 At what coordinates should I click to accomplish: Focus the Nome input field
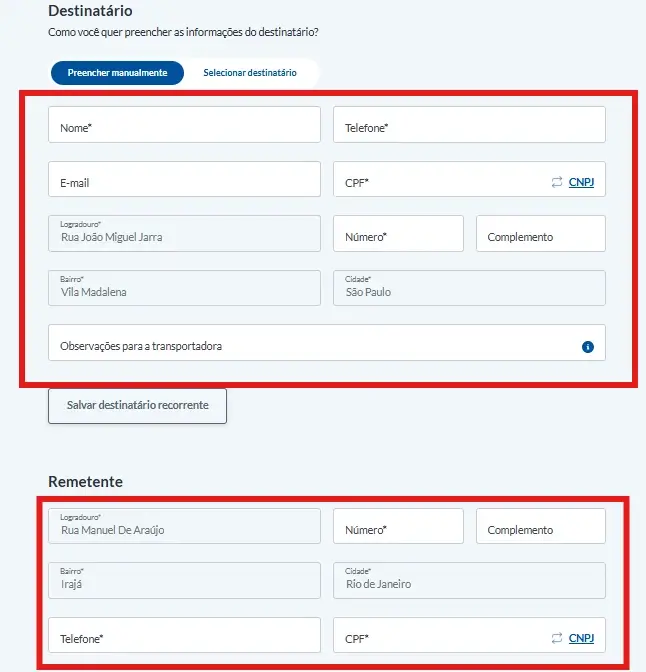(x=184, y=125)
